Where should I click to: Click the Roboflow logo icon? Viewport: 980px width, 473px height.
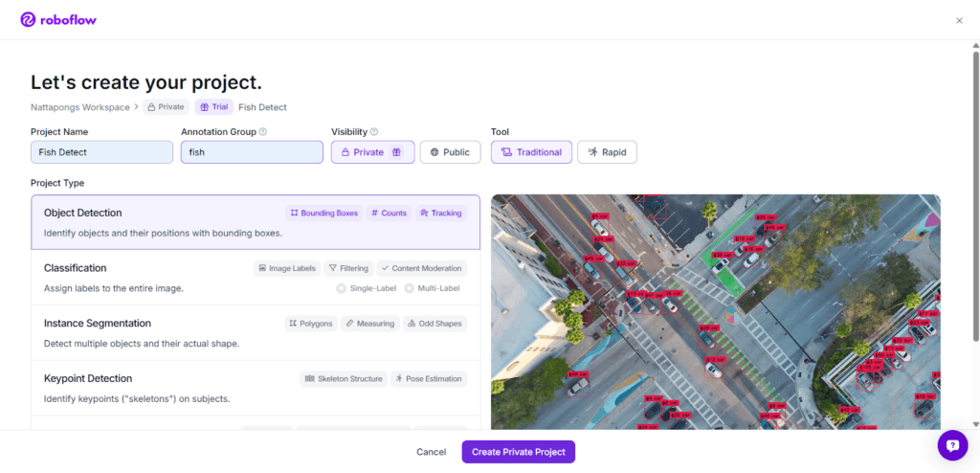[28, 19]
